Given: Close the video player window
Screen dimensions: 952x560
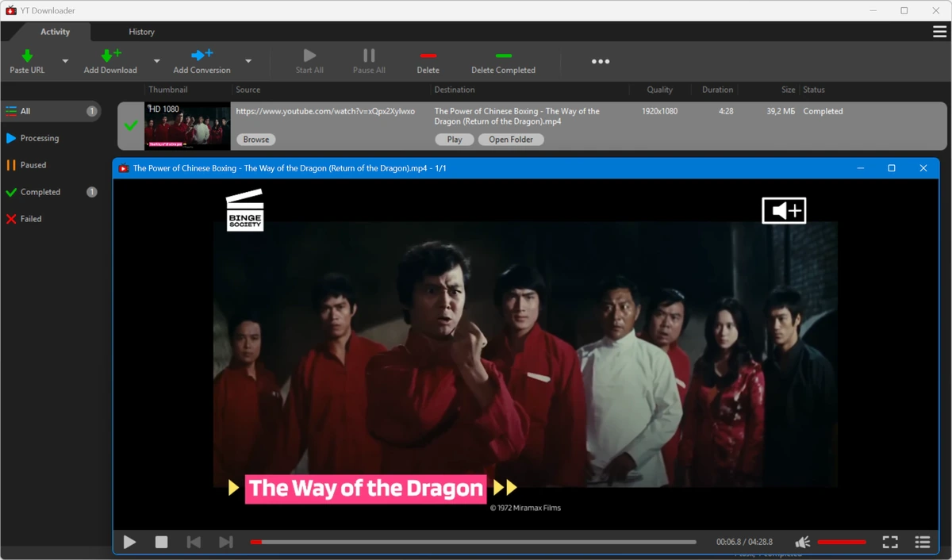Looking at the screenshot, I should coord(923,168).
